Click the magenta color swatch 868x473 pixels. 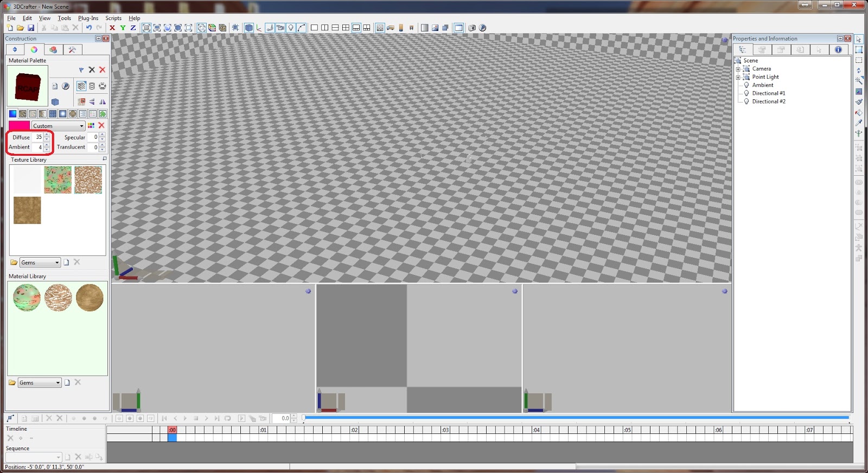point(19,126)
